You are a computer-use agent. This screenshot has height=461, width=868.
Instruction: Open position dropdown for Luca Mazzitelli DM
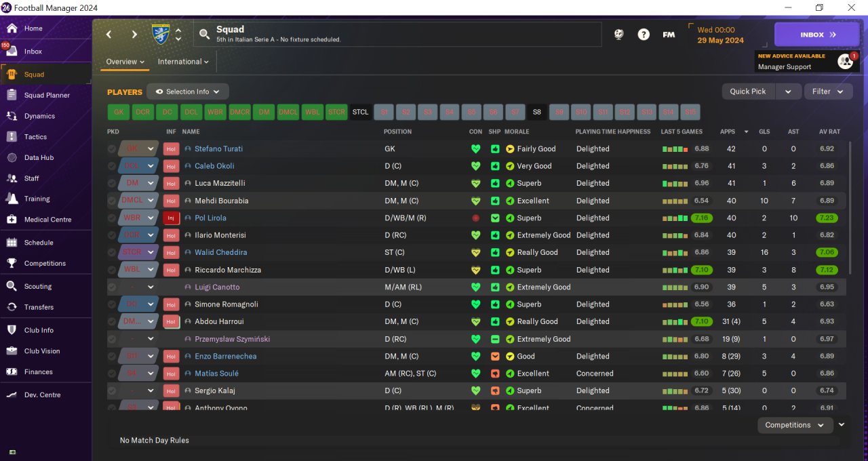click(x=151, y=184)
